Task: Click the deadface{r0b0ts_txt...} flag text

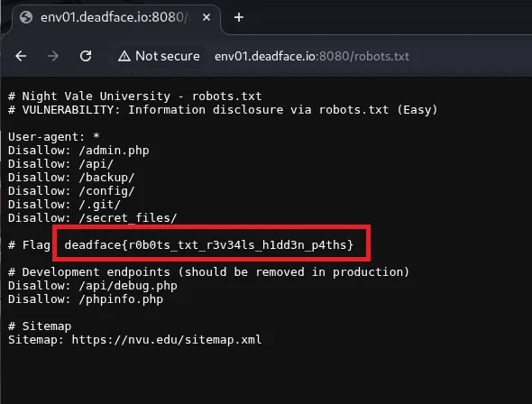Action: [x=209, y=245]
